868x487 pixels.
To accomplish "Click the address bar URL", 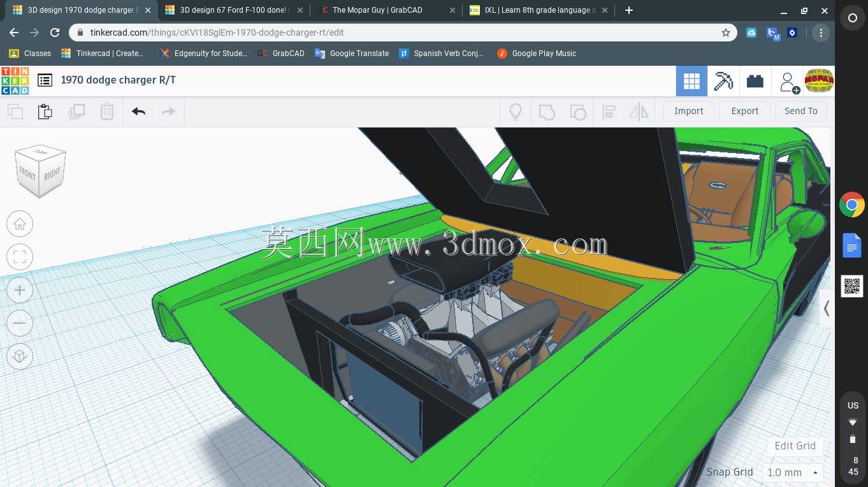I will [217, 33].
